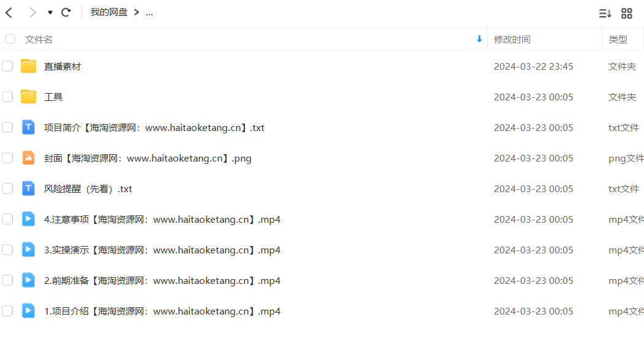Open the 工具 folder name

pos(53,97)
